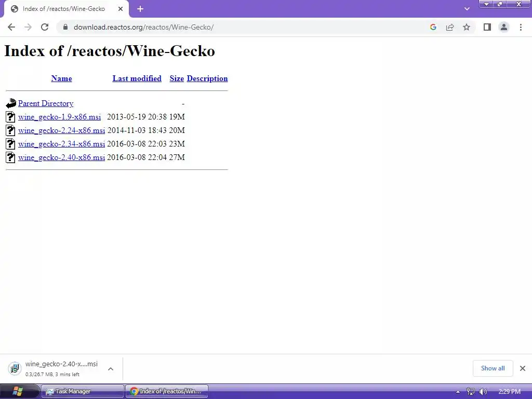This screenshot has height=399, width=532.
Task: Click the 2:29 PM taskbar clock
Action: click(x=509, y=392)
